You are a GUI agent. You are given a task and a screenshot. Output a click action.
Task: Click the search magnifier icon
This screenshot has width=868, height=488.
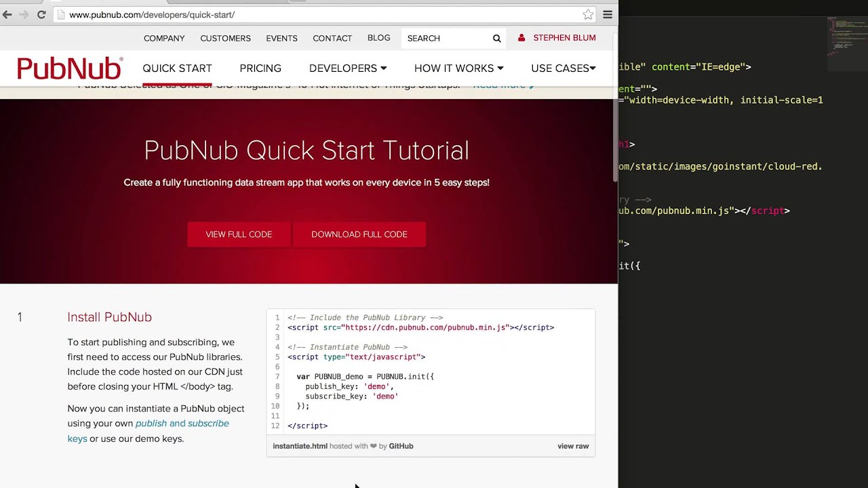click(x=497, y=39)
